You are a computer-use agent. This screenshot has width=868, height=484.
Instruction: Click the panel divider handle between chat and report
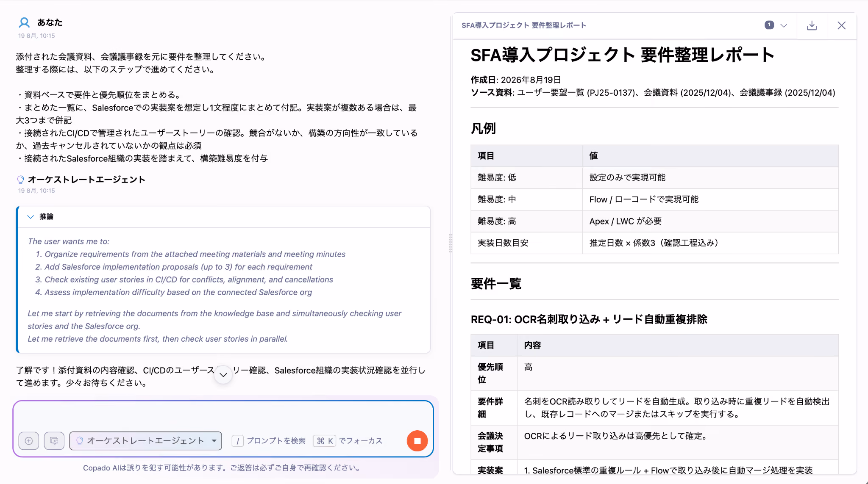click(x=451, y=243)
